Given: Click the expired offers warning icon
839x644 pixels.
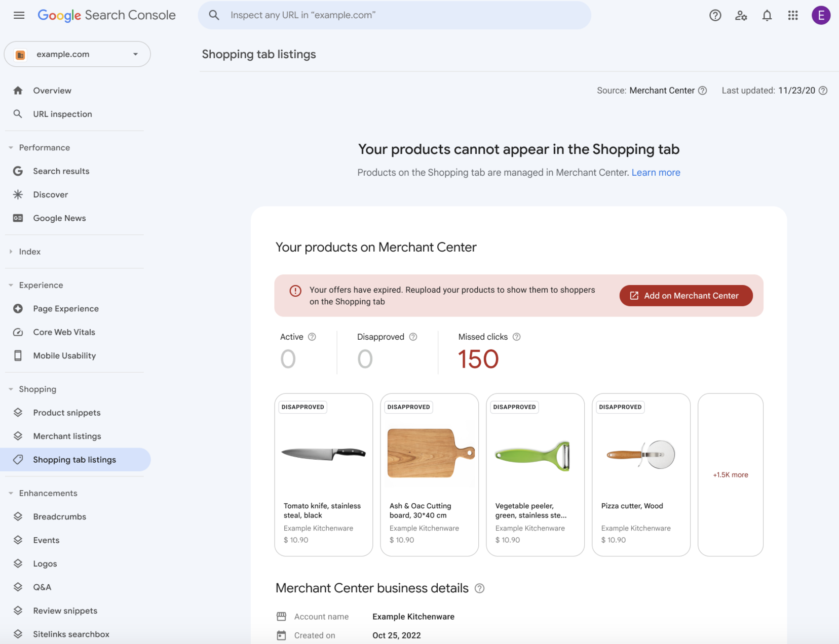Looking at the screenshot, I should pos(295,291).
